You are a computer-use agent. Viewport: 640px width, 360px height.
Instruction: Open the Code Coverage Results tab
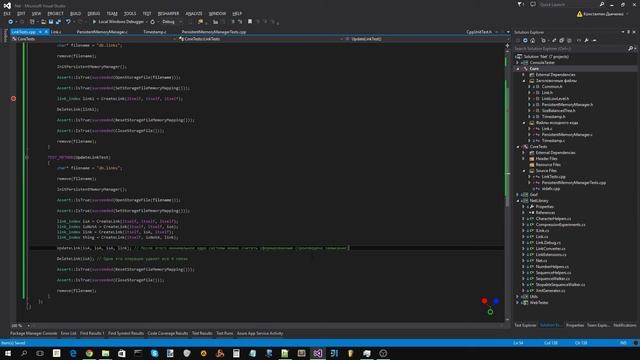167,333
